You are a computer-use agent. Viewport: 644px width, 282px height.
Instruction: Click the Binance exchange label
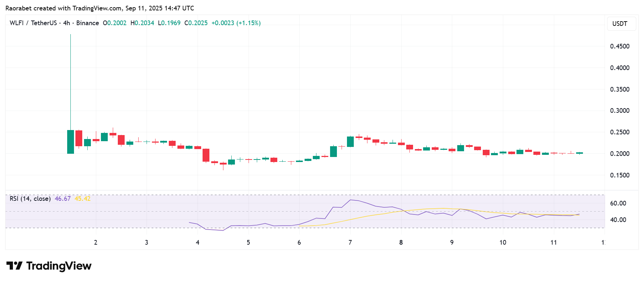(87, 23)
